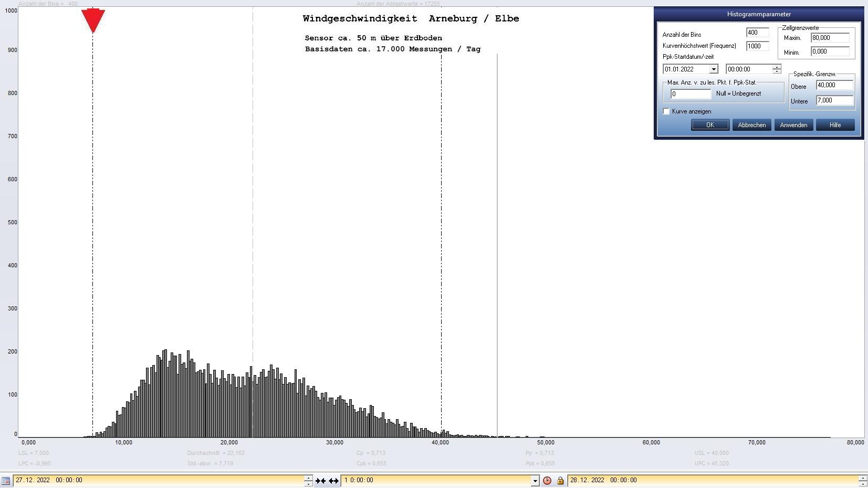Click the calendar icon beside the start date
868x488 pixels.
[6, 481]
